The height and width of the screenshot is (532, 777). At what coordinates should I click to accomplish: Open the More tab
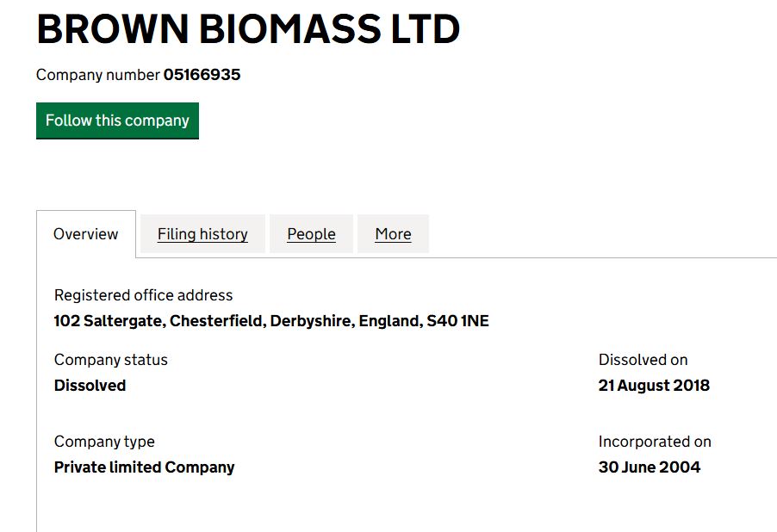click(393, 234)
